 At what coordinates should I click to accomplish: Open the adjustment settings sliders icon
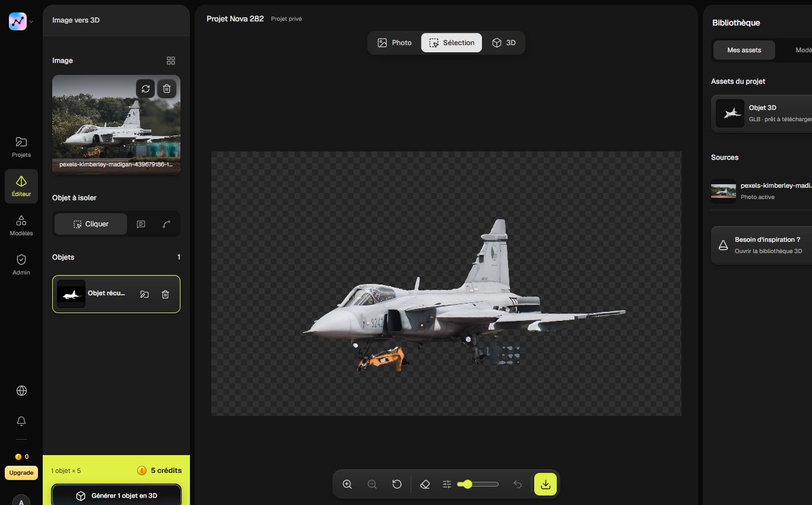447,484
